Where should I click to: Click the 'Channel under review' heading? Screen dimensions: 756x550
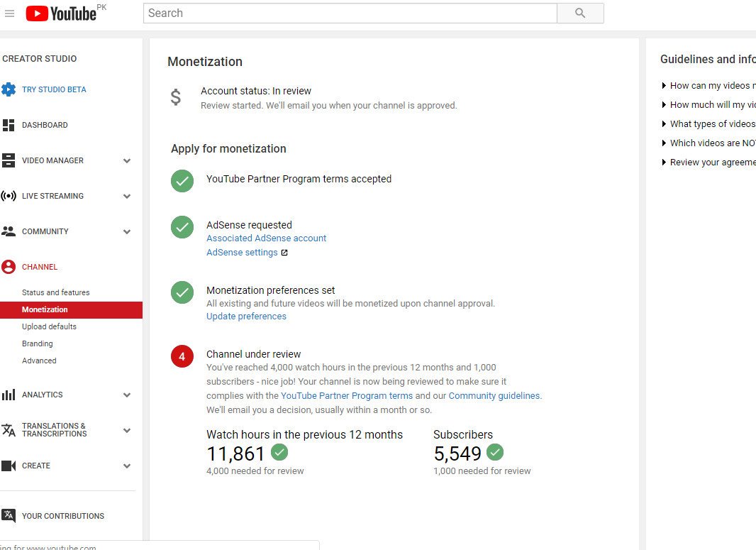(x=254, y=354)
